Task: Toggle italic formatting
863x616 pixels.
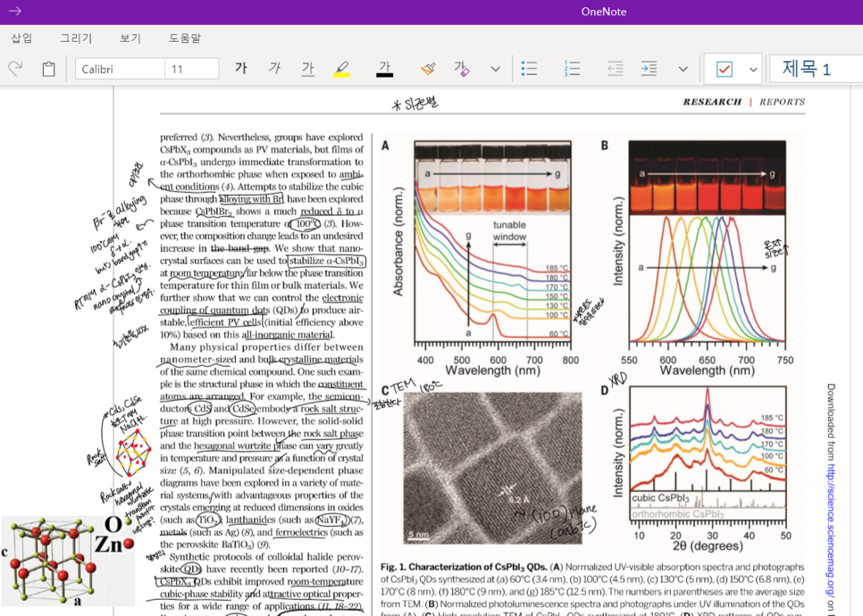Action: pyautogui.click(x=274, y=68)
